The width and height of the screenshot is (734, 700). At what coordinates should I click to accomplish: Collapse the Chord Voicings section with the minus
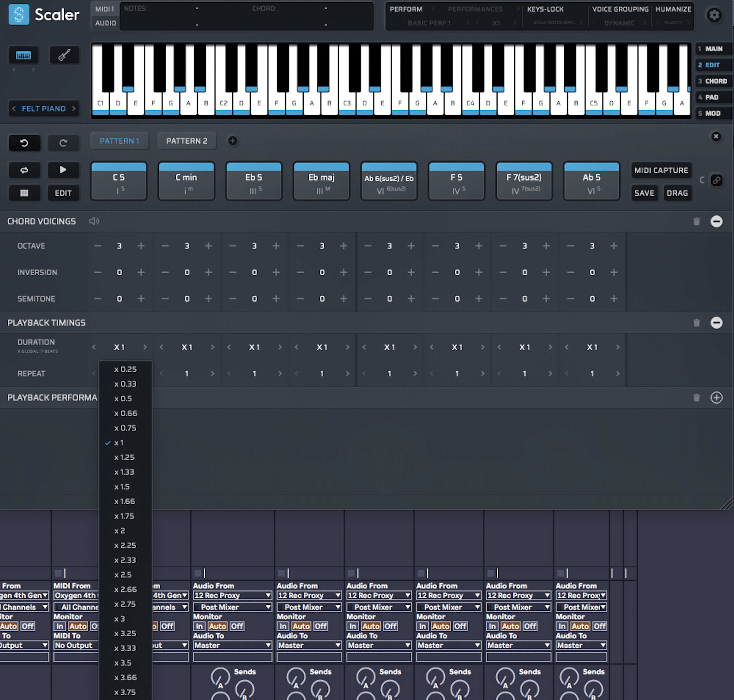[x=716, y=222]
